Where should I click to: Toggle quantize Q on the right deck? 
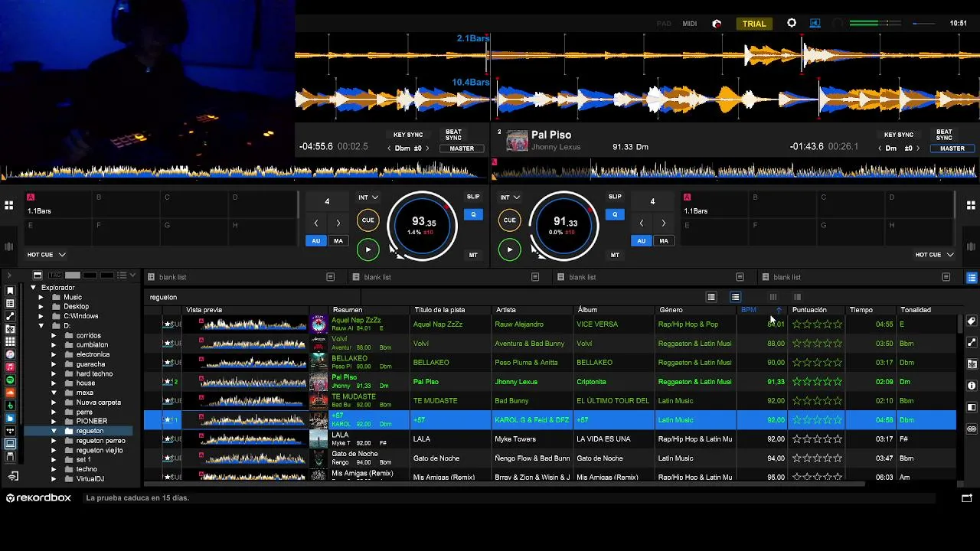(x=615, y=215)
